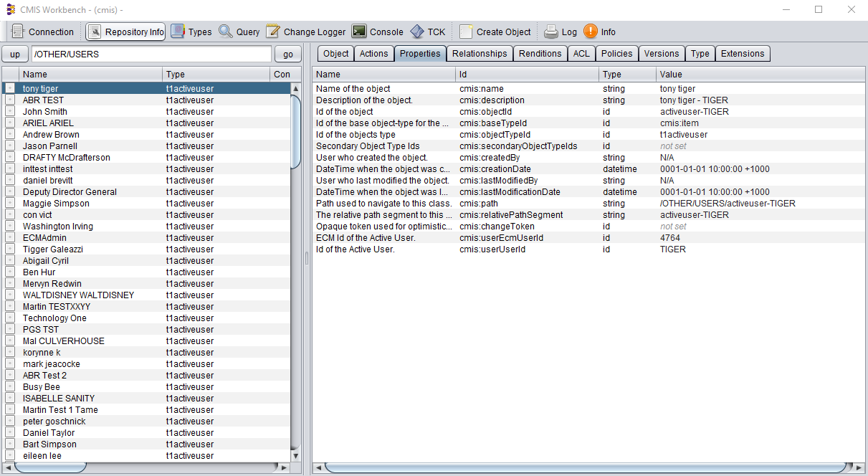Select the Tigger Galeazzi row
The width and height of the screenshot is (868, 476).
[147, 249]
